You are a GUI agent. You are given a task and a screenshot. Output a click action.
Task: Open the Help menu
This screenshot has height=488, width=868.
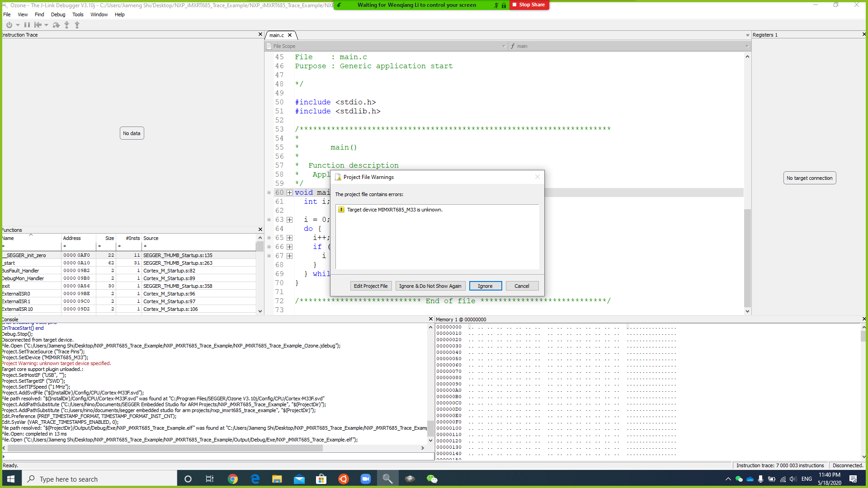coord(119,14)
